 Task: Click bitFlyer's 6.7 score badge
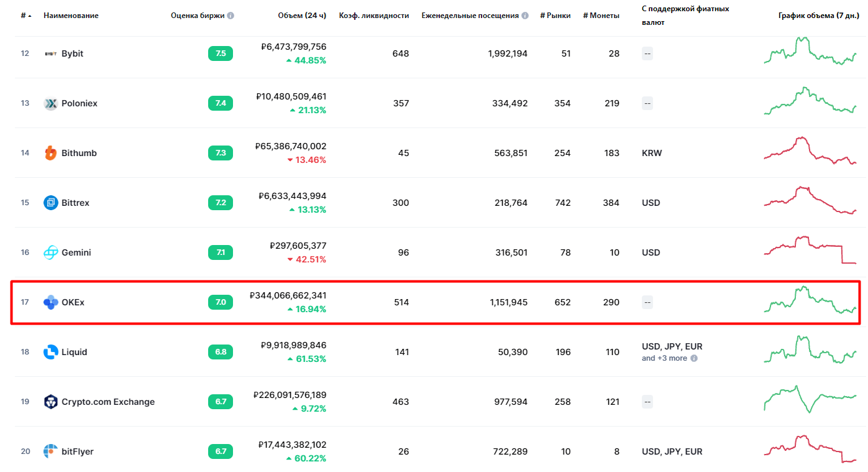pyautogui.click(x=221, y=451)
